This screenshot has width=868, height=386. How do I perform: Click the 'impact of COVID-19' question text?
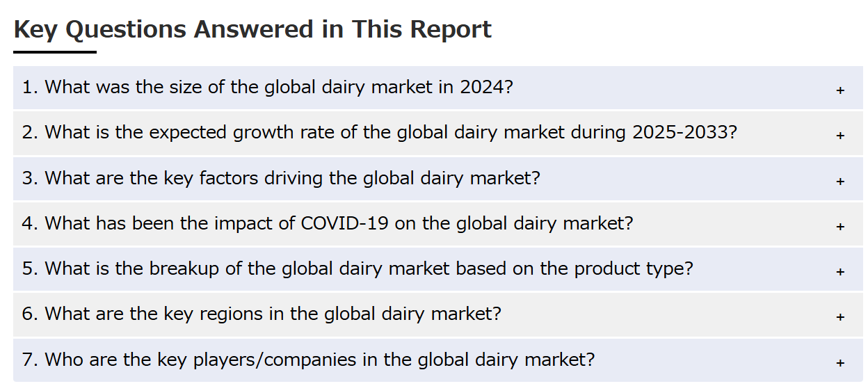pyautogui.click(x=328, y=223)
